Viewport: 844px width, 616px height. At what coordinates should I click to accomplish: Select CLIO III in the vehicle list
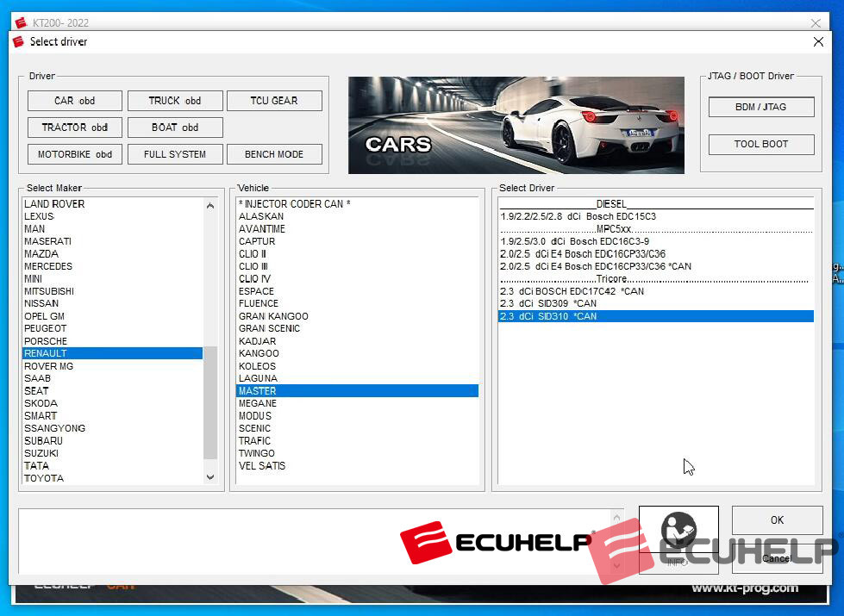click(x=357, y=267)
